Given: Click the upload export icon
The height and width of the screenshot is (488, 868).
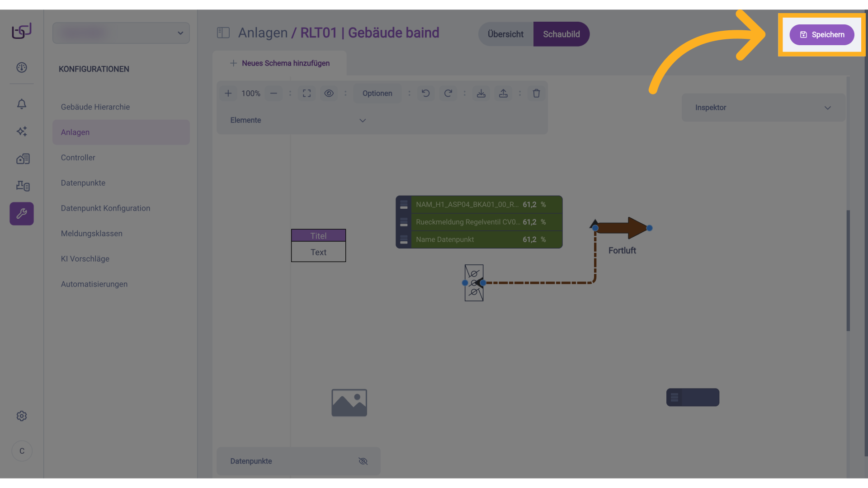Looking at the screenshot, I should tap(503, 93).
